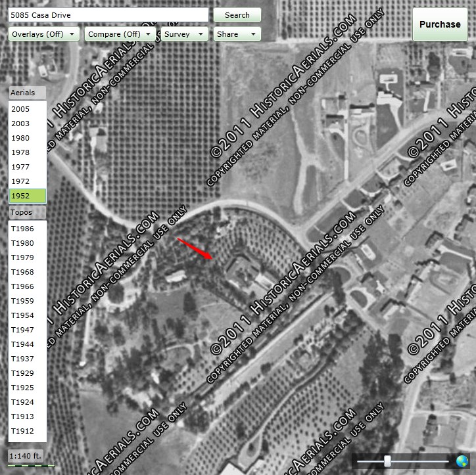This screenshot has height=475, width=476.
Task: Choose the T1912 topo map
Action: 28,431
